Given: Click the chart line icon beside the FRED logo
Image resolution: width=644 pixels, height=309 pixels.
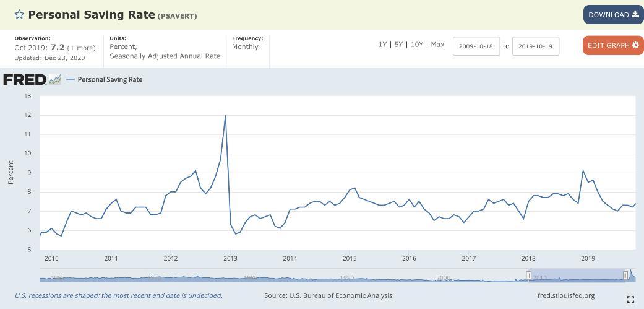Looking at the screenshot, I should [x=55, y=79].
